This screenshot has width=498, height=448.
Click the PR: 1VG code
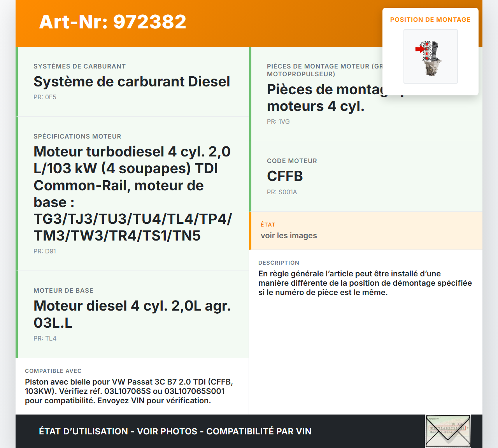[278, 122]
